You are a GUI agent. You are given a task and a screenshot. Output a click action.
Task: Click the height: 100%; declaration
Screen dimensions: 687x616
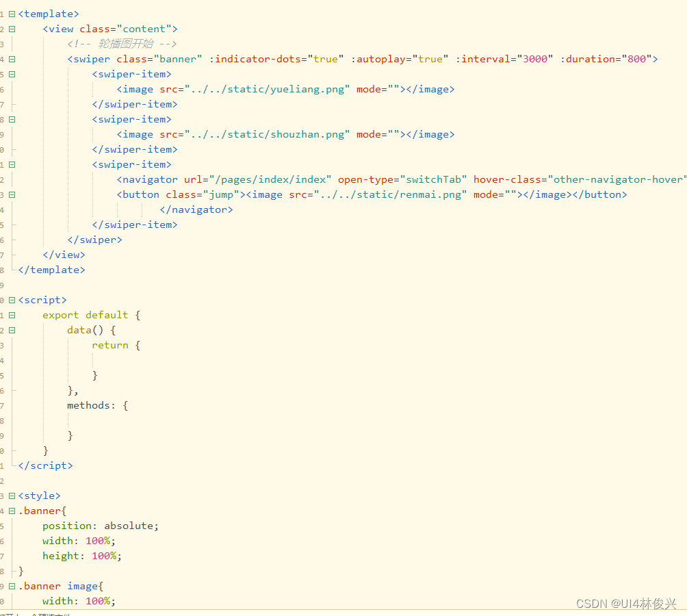click(82, 556)
